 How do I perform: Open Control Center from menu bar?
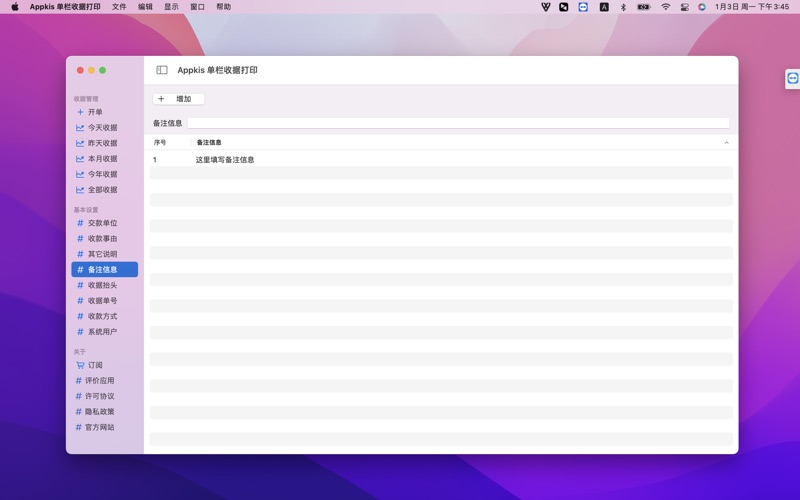685,7
